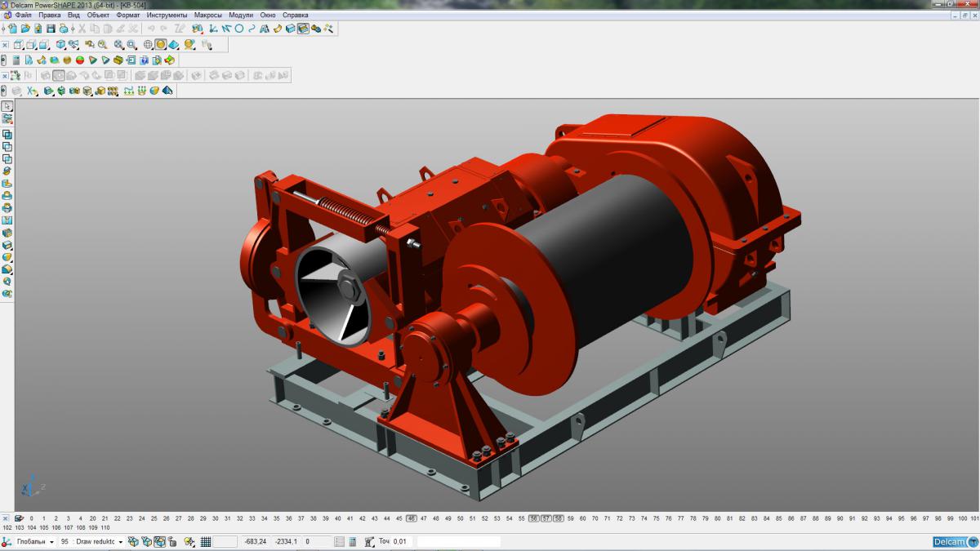Switch to wireframe globe view icon
This screenshot has width=980, height=551.
pyautogui.click(x=148, y=45)
